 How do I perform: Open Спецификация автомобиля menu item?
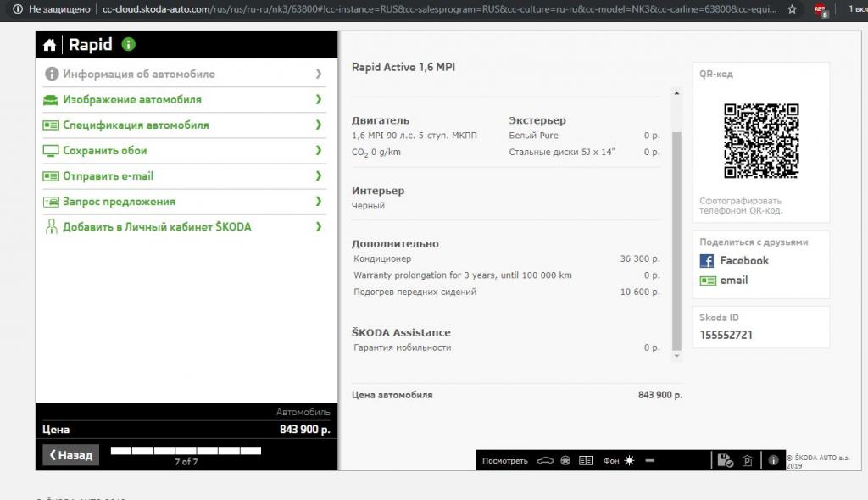click(x=136, y=125)
